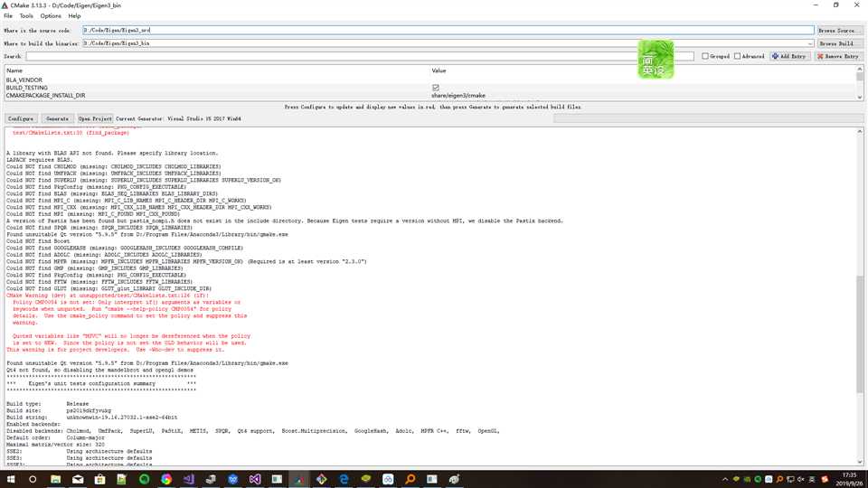Click the floating green translation widget
The image size is (868, 488).
(x=656, y=60)
